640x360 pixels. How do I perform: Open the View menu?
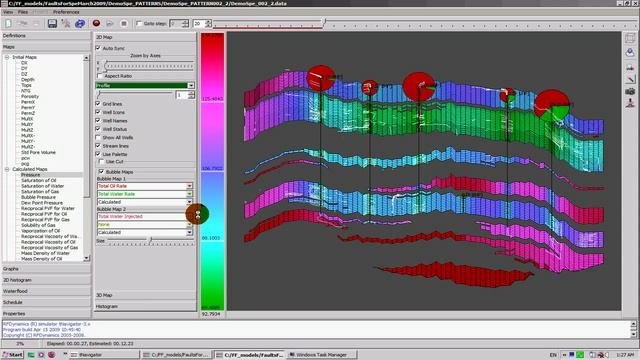(x=8, y=12)
